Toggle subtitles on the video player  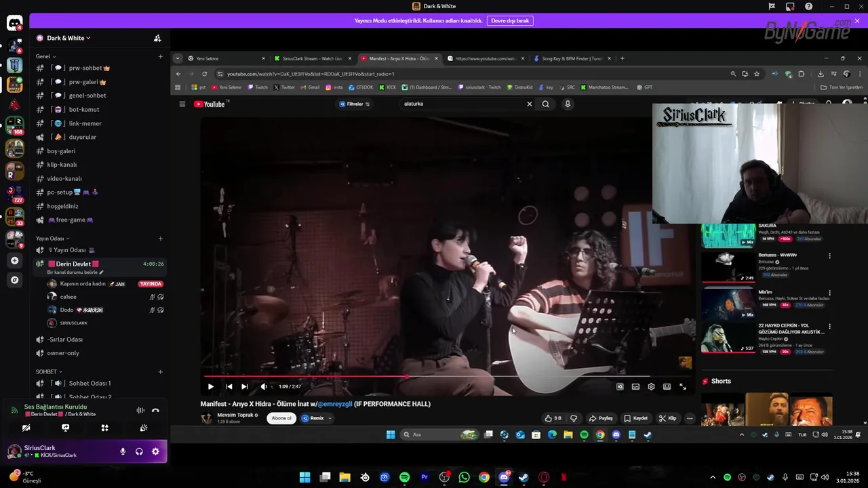635,386
